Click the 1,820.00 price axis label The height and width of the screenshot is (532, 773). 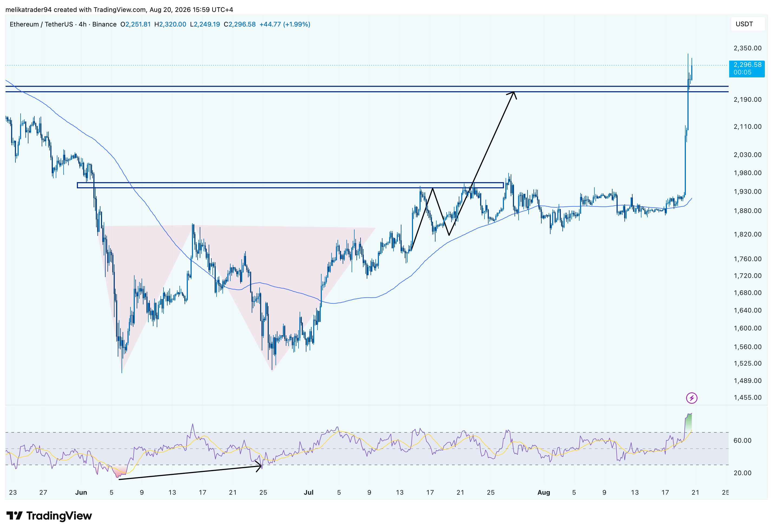point(747,234)
